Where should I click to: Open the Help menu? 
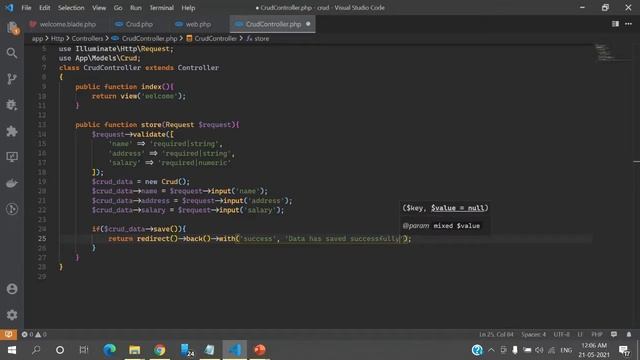point(188,8)
